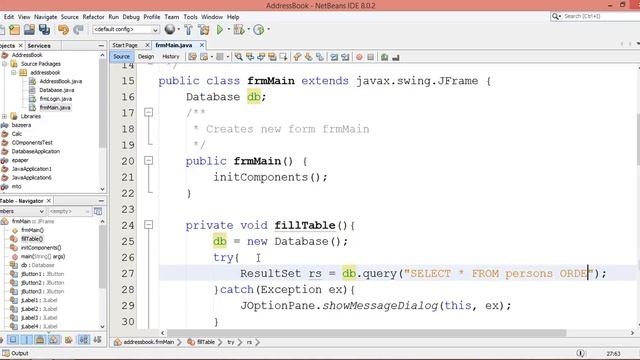The height and width of the screenshot is (360, 640).
Task: Run the project with the green play icon
Action: [220, 30]
